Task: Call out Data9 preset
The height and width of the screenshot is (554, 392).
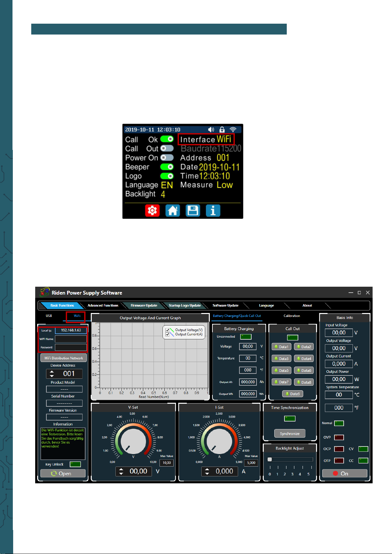Action: pyautogui.click(x=292, y=394)
